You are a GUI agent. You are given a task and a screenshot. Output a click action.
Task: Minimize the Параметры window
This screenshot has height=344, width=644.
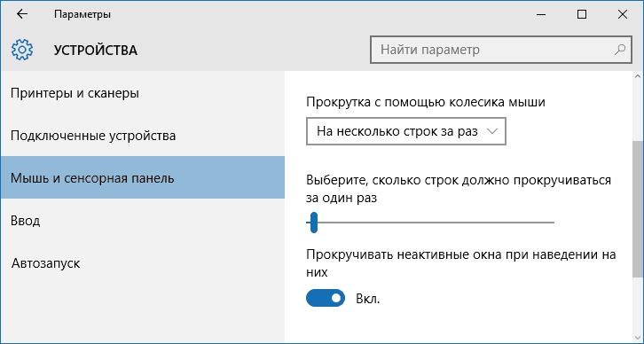[x=541, y=14]
